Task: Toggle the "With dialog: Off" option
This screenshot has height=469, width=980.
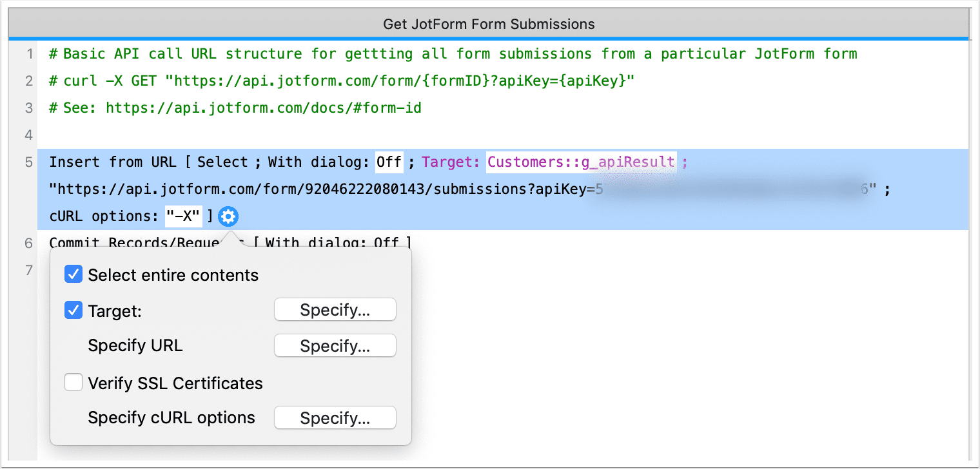Action: click(388, 162)
